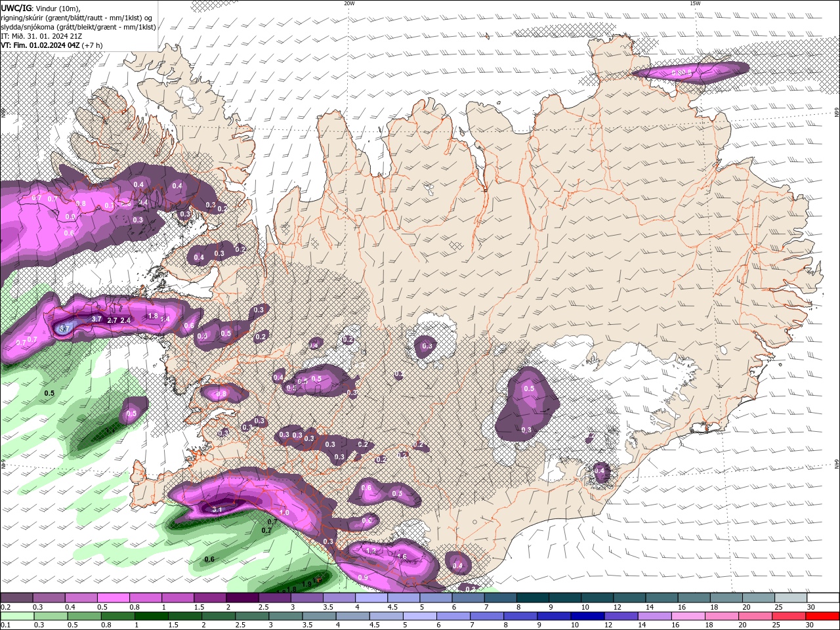Click the '2.4' snowfall value on the map
840x630 pixels.
point(126,320)
